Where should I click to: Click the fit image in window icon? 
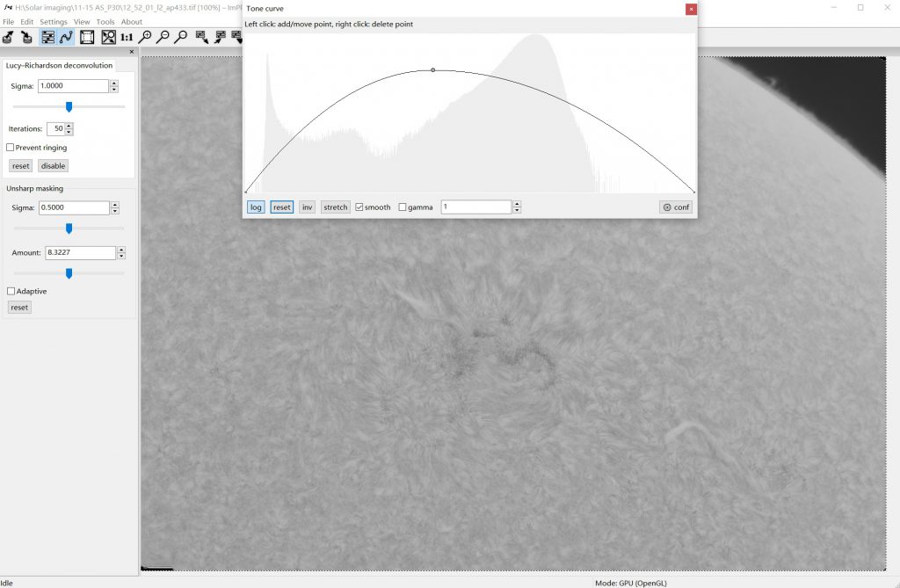[108, 37]
